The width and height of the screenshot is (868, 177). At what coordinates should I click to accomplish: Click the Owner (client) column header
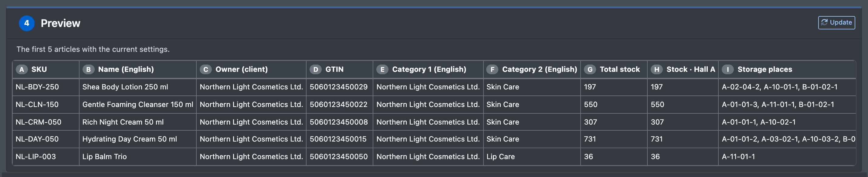click(251, 69)
